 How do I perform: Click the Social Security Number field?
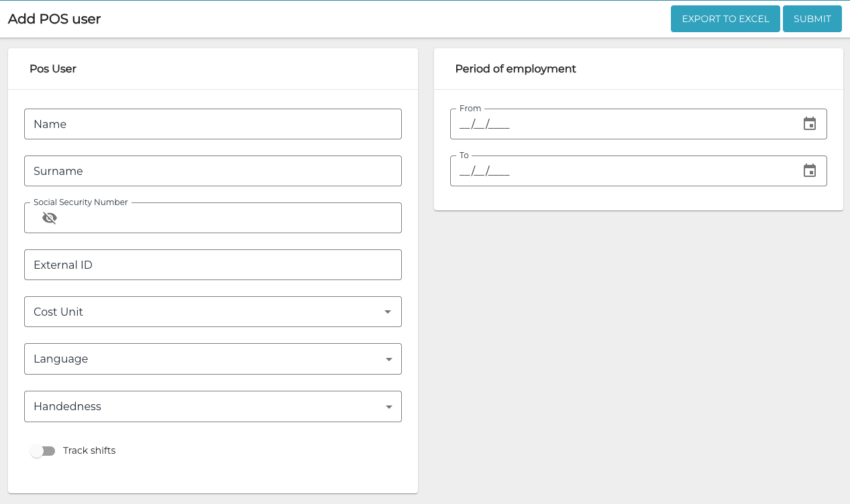pyautogui.click(x=228, y=218)
